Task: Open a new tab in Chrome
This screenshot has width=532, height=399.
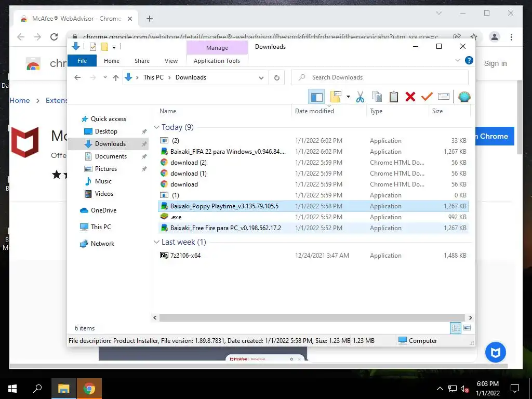Action: (x=149, y=19)
